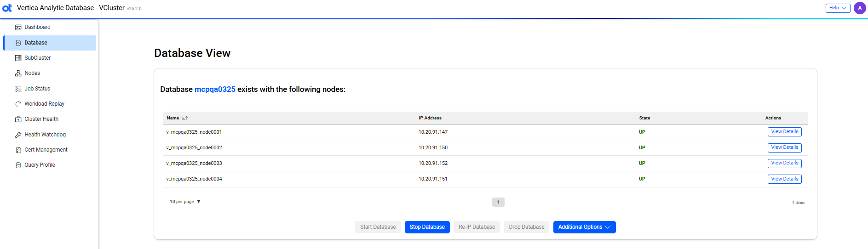This screenshot has width=868, height=249.
Task: Click the Database View heading
Action: [192, 53]
